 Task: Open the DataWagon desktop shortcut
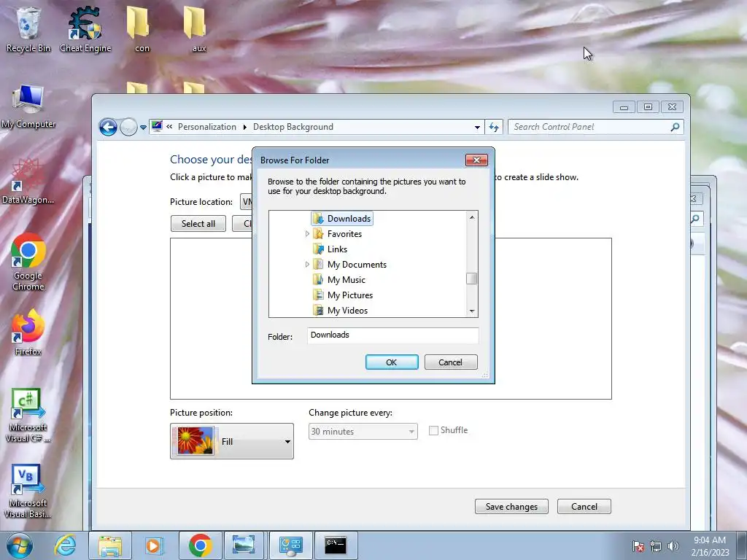(x=28, y=182)
